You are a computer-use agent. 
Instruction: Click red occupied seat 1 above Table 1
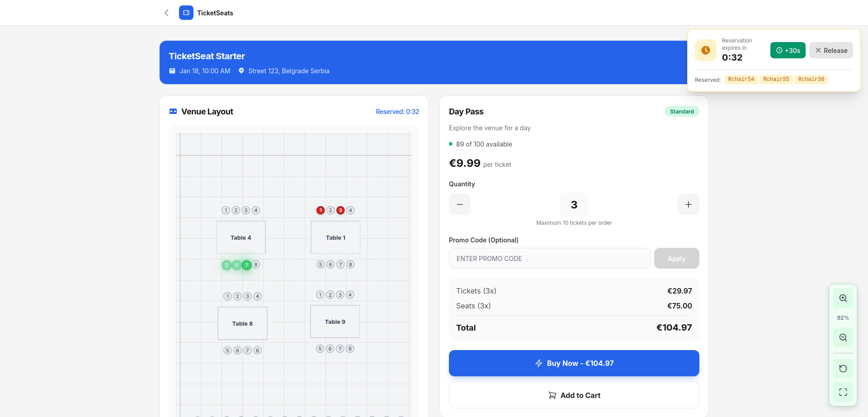321,210
